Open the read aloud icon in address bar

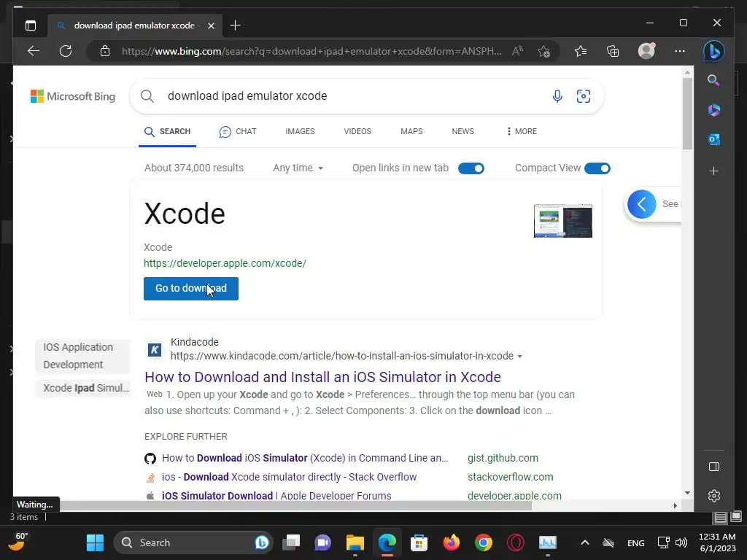(x=517, y=51)
